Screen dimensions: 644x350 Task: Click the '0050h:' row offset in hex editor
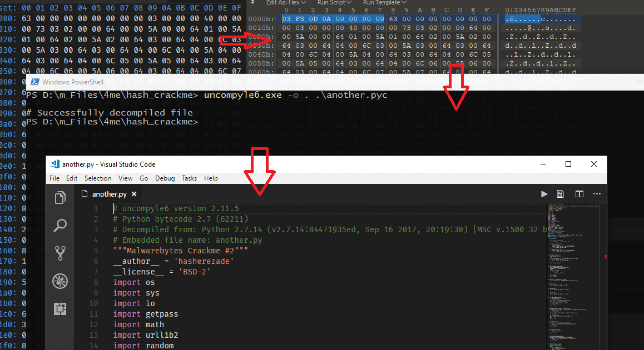tap(261, 63)
